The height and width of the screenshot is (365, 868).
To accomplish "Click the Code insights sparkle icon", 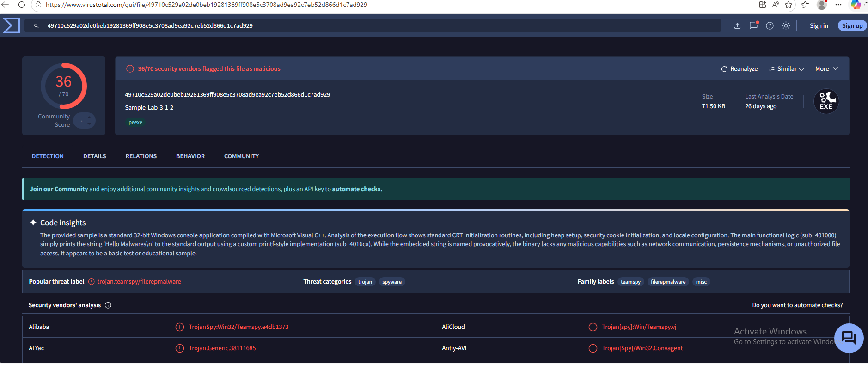I will pos(33,223).
